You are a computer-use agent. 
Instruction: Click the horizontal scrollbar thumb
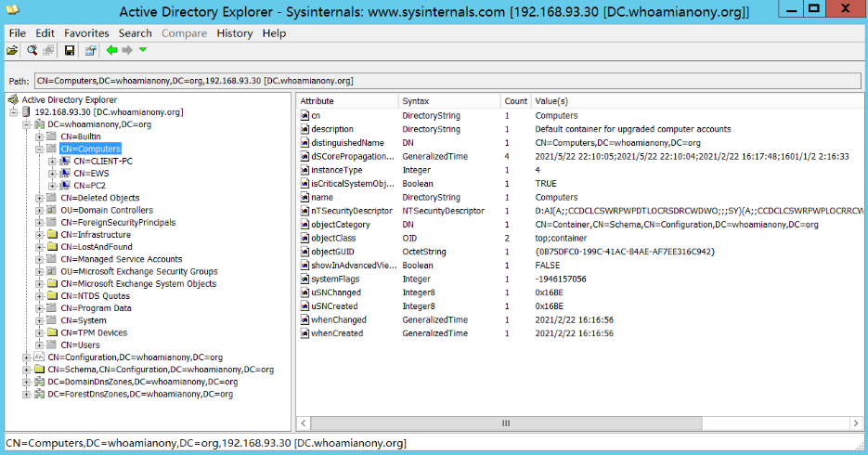point(506,422)
